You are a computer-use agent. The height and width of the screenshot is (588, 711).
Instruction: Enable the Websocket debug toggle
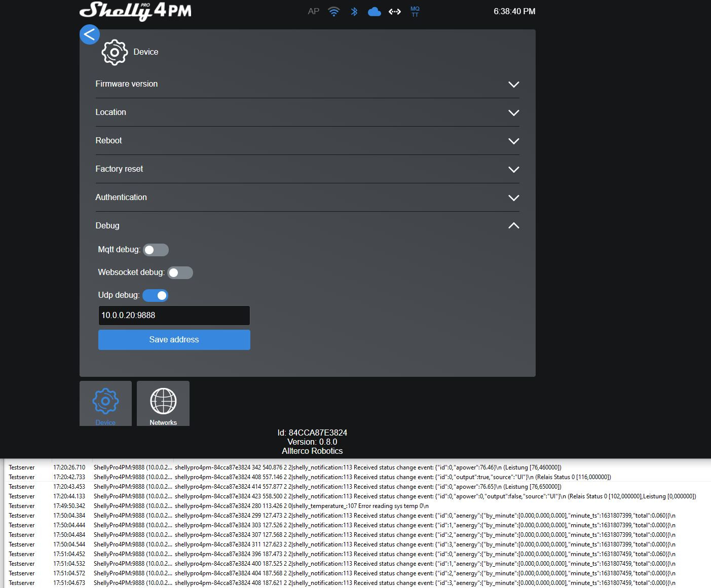coord(180,272)
